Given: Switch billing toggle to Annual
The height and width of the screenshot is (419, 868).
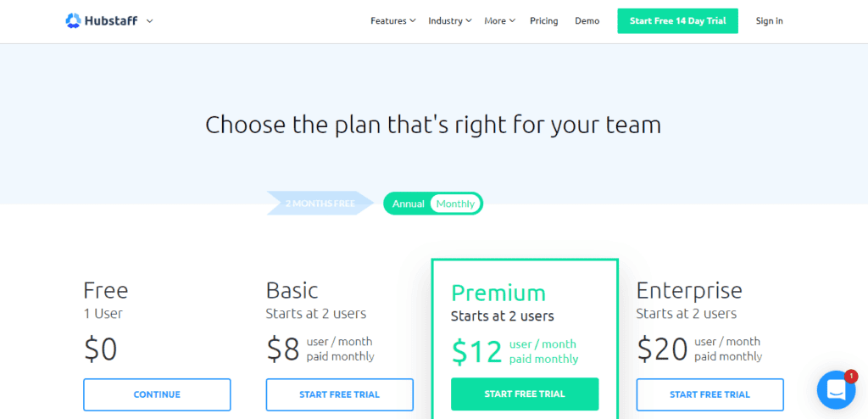Looking at the screenshot, I should tap(409, 204).
